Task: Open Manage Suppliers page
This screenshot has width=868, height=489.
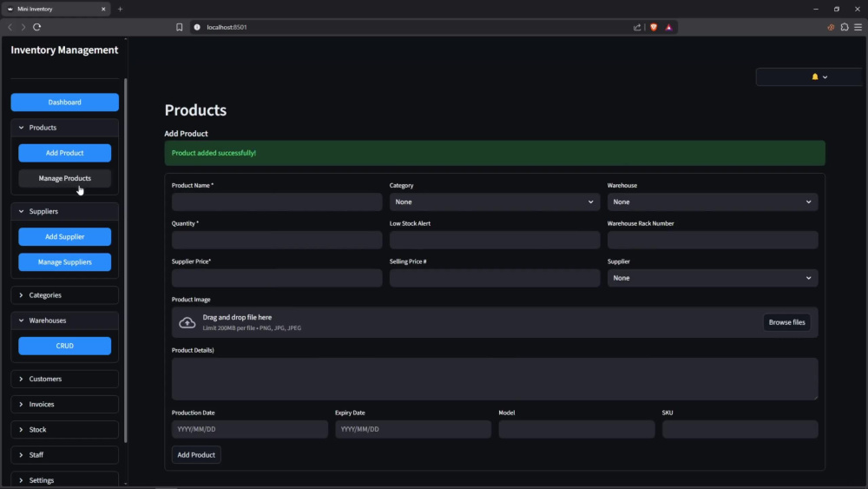Action: point(65,262)
